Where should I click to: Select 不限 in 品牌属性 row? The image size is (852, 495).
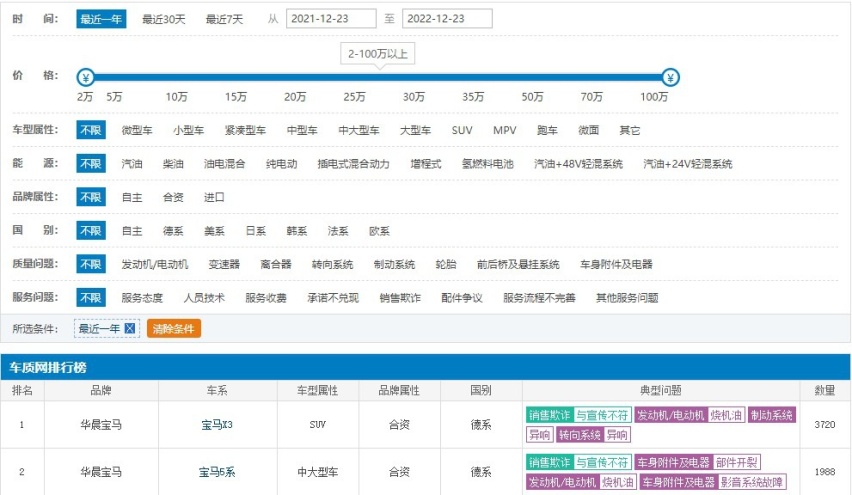91,197
